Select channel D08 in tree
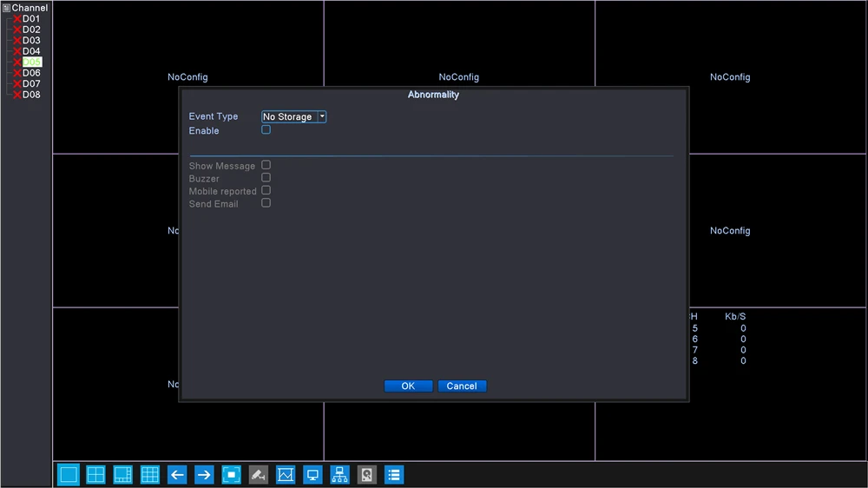Viewport: 868px width, 488px height. pyautogui.click(x=31, y=95)
